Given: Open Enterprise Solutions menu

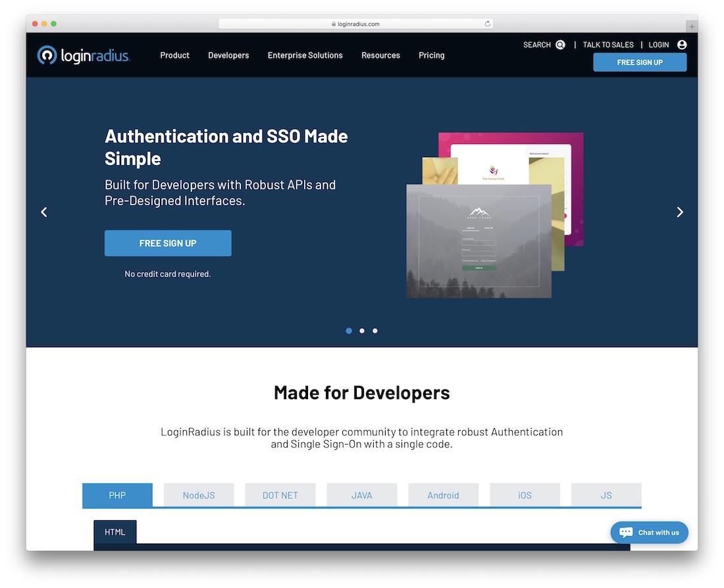Looking at the screenshot, I should point(305,55).
